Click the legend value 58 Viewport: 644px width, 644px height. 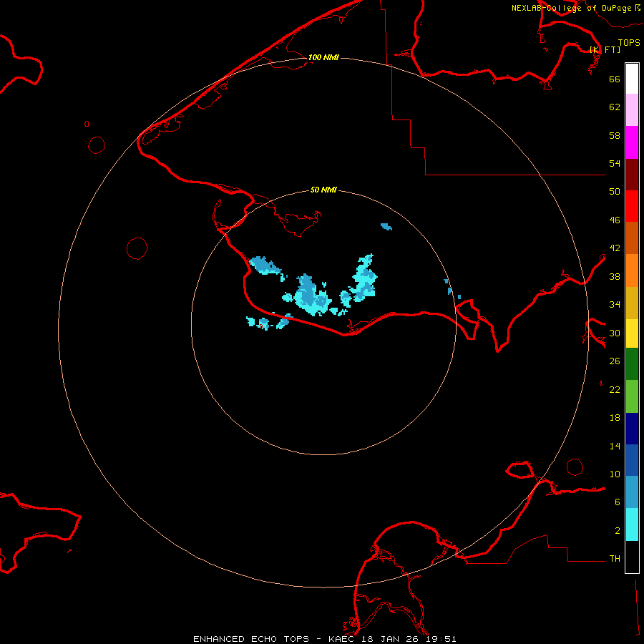coord(615,135)
